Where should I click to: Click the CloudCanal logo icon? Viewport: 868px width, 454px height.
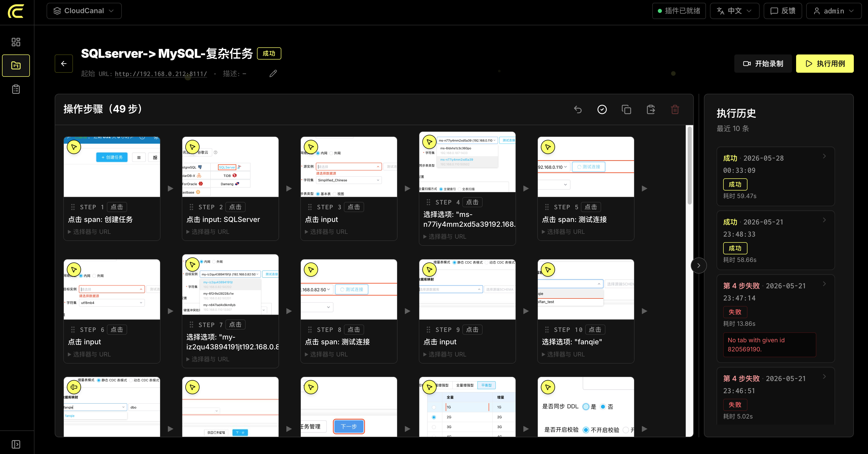(x=16, y=11)
